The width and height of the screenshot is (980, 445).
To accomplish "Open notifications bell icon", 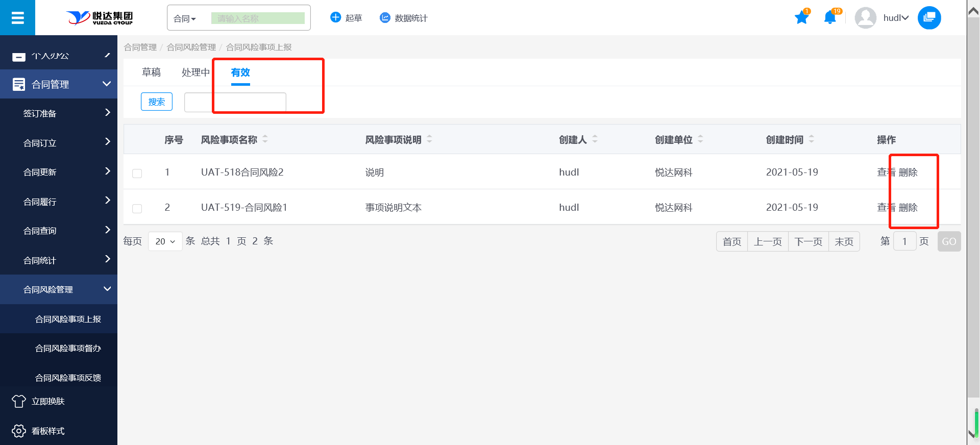I will 829,18.
